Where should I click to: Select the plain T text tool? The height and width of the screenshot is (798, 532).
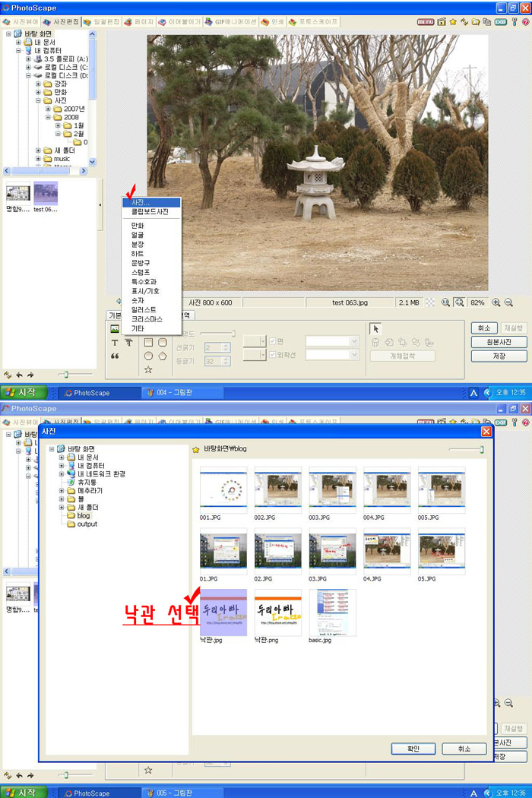pyautogui.click(x=115, y=343)
